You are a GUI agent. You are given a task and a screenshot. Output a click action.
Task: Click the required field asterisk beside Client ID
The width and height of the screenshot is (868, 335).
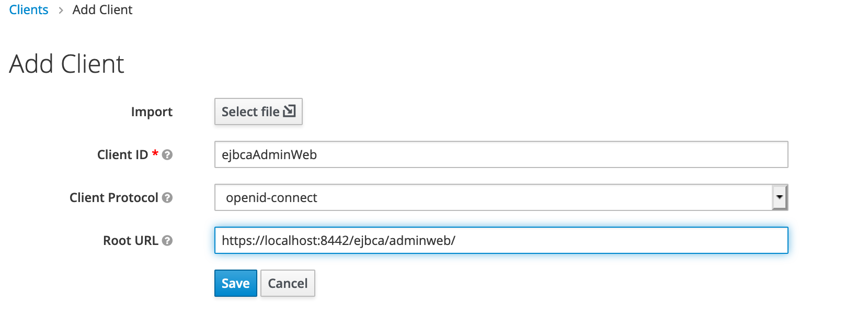pyautogui.click(x=154, y=154)
